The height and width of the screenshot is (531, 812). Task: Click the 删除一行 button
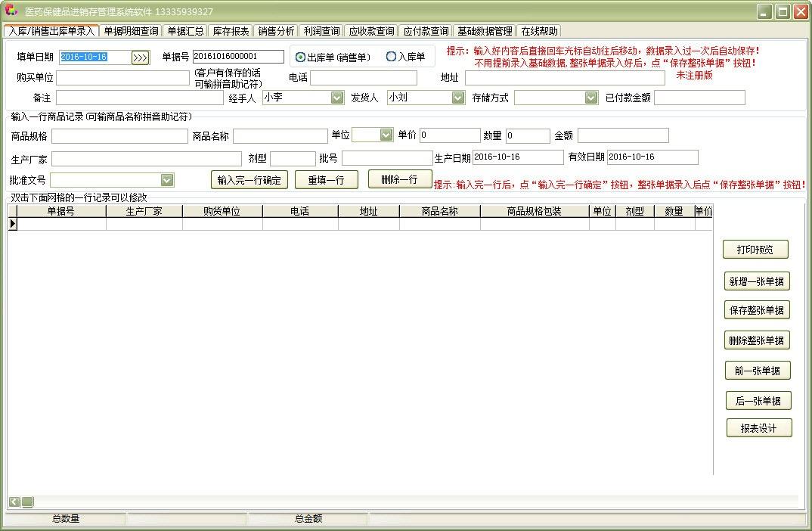[x=399, y=179]
